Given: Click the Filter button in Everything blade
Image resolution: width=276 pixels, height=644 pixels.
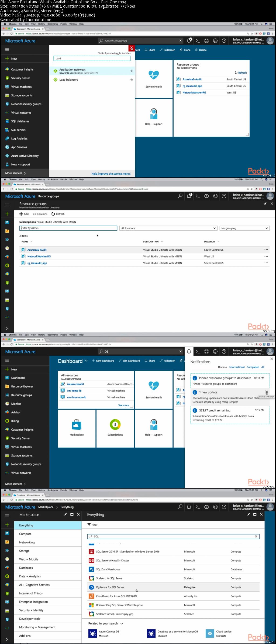Looking at the screenshot, I should pyautogui.click(x=92, y=525).
